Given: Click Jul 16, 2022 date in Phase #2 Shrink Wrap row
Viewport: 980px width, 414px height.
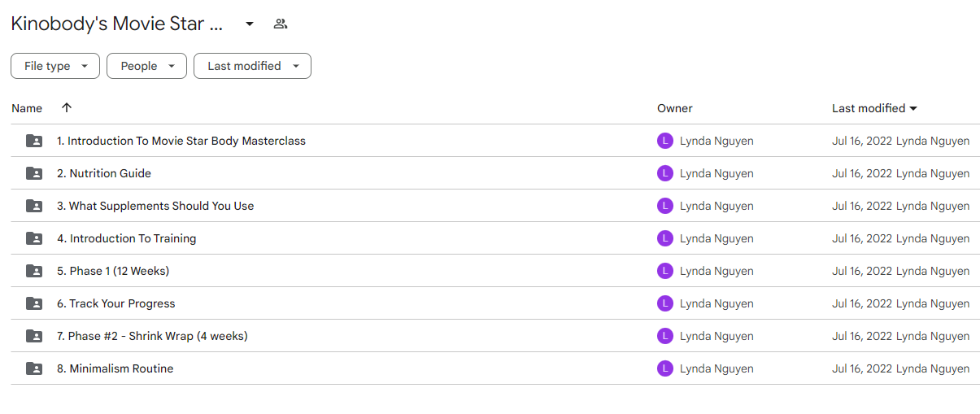Looking at the screenshot, I should coord(862,336).
